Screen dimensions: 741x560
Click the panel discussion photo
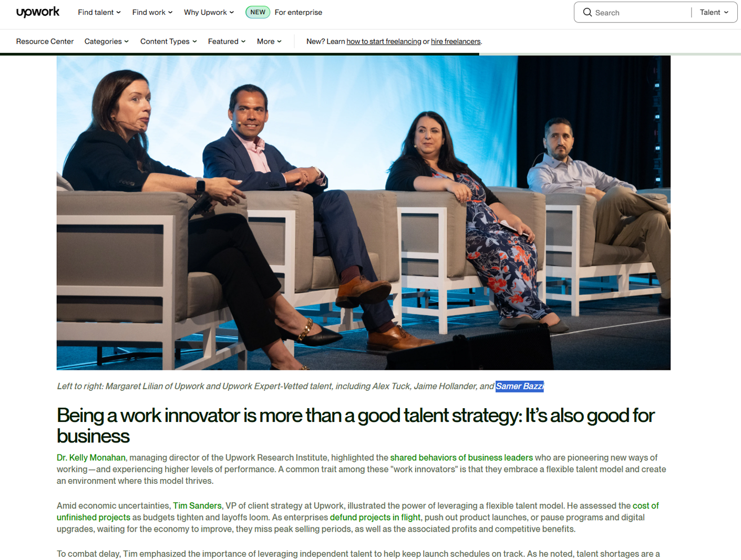point(363,213)
